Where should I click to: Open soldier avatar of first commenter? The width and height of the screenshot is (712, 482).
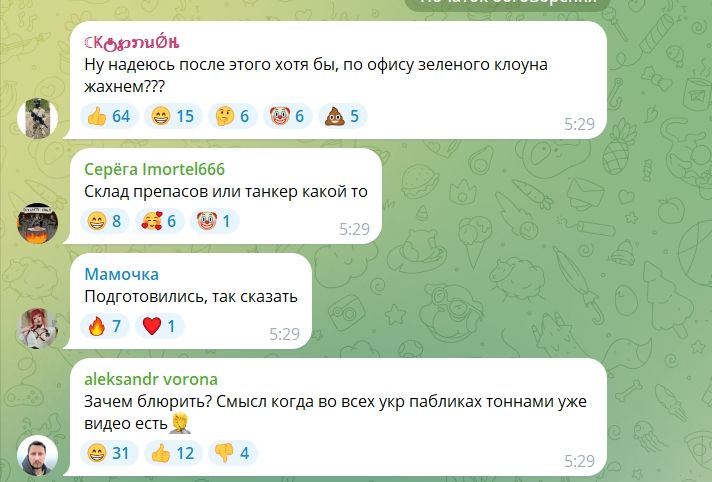point(37,118)
